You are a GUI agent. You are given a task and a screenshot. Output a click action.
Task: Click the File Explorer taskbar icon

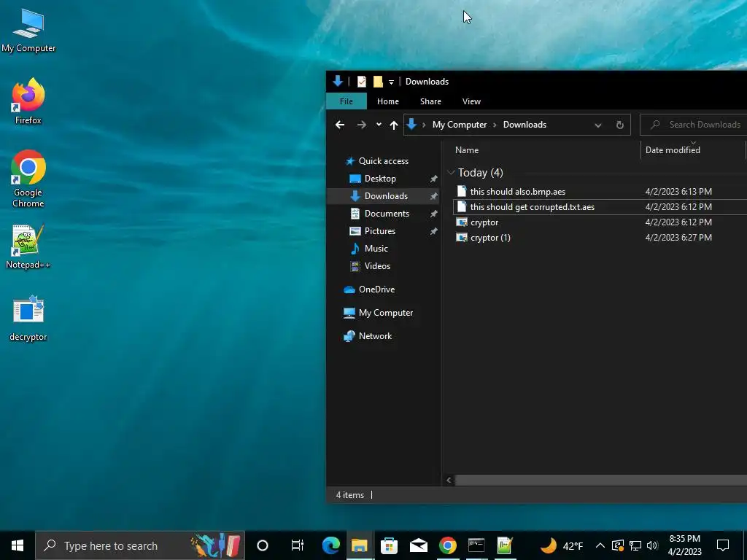pyautogui.click(x=360, y=545)
